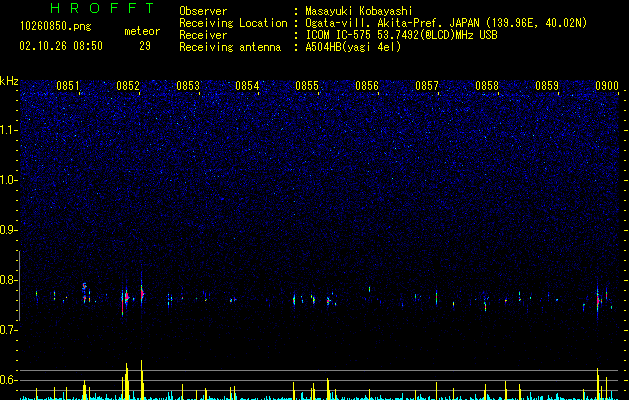Click the 0851 time marker
Viewport: 629px width, 400px height.
(x=68, y=86)
